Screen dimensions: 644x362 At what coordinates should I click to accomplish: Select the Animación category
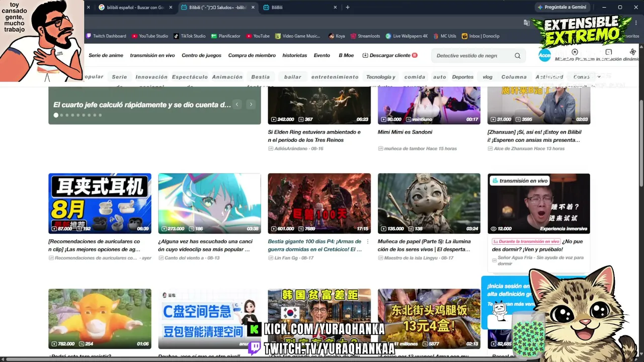[x=227, y=77]
